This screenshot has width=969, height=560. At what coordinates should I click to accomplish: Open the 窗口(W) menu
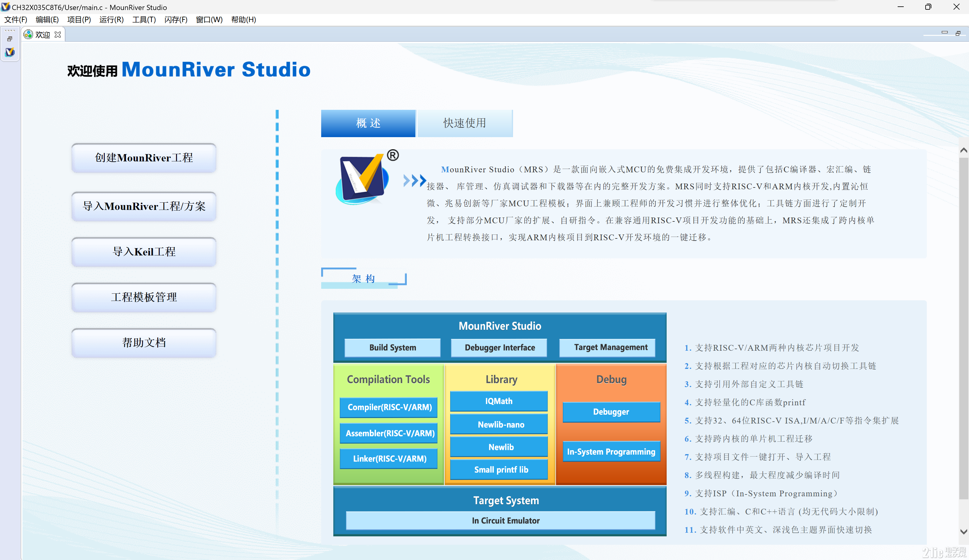(x=209, y=20)
